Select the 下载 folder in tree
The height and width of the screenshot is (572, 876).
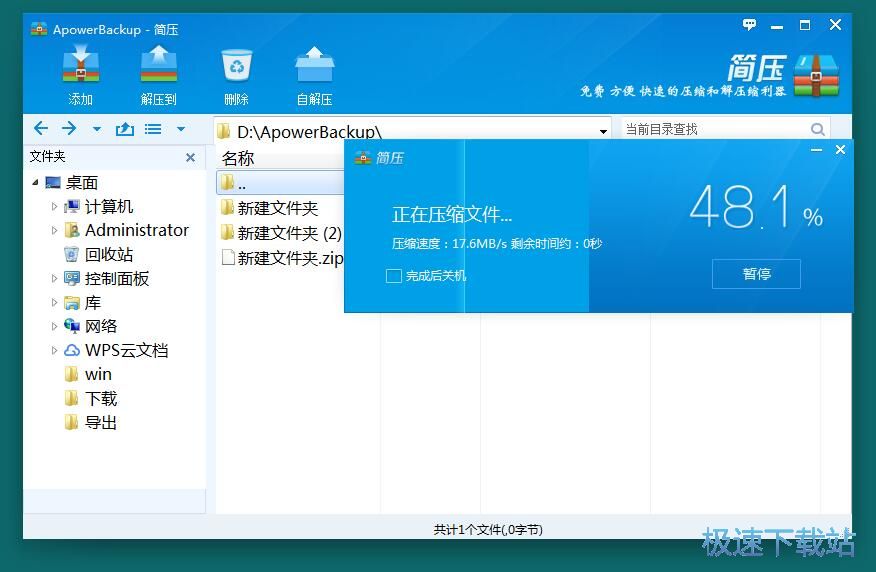click(101, 399)
